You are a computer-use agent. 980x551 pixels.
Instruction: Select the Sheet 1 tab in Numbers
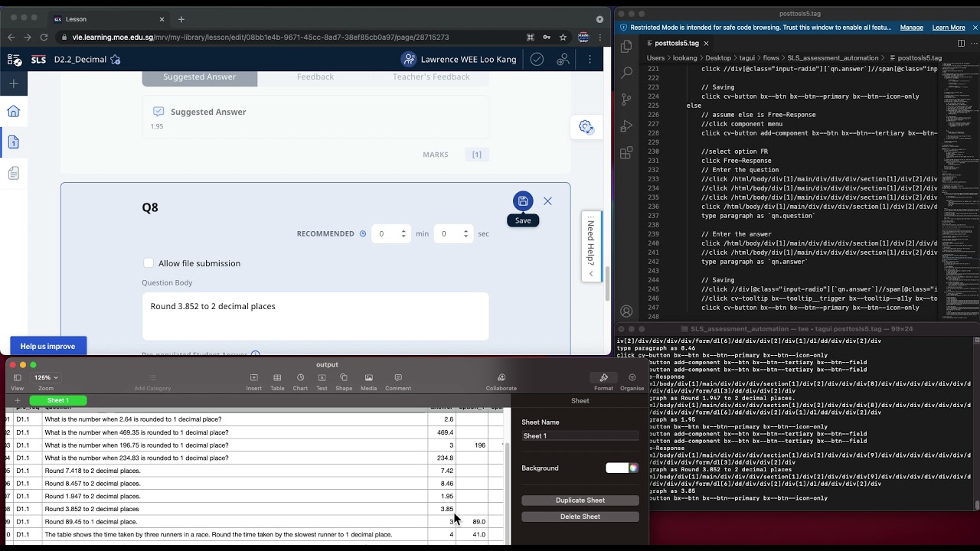click(x=58, y=400)
